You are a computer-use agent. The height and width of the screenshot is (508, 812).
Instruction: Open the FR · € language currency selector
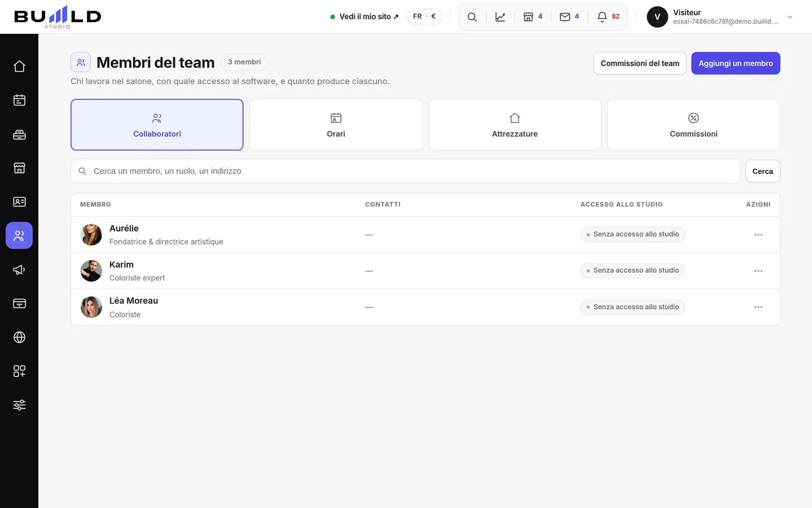(x=425, y=16)
